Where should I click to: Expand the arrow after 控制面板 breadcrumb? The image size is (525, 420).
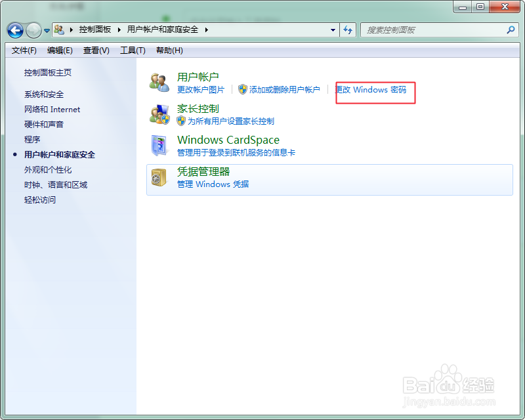point(119,30)
